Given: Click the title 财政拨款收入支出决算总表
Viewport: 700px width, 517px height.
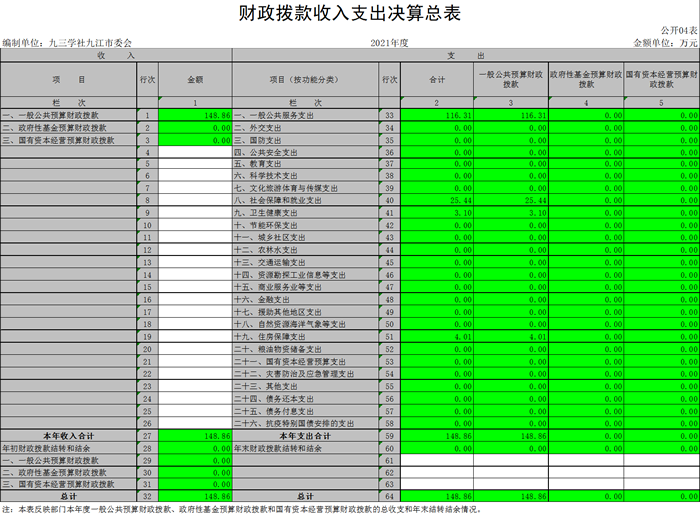Looking at the screenshot, I should (x=350, y=15).
